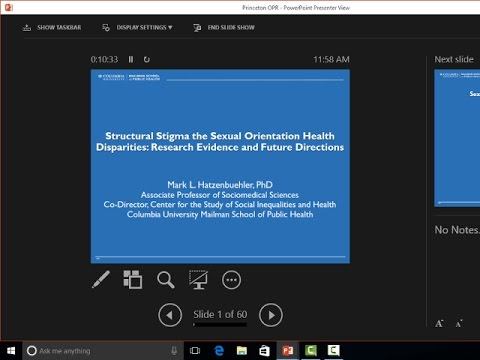Click the Slide 1 of 60 indicator
The image size is (480, 360).
(220, 314)
